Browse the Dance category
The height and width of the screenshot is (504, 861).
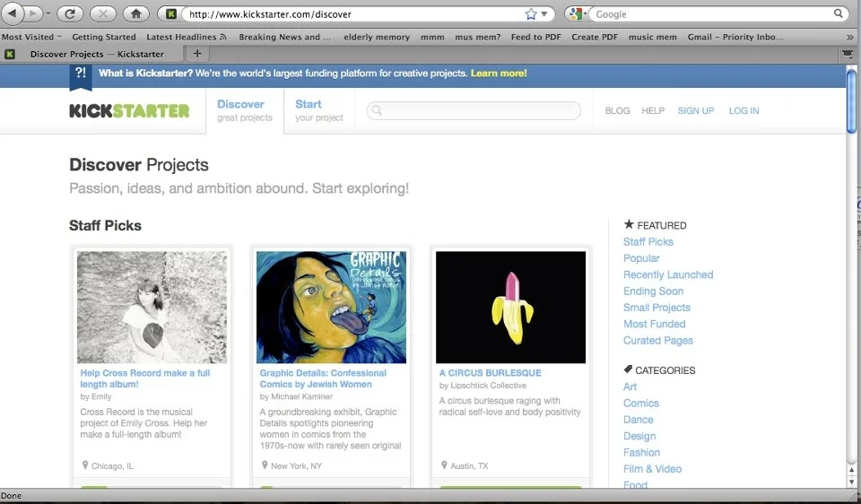[x=638, y=420]
